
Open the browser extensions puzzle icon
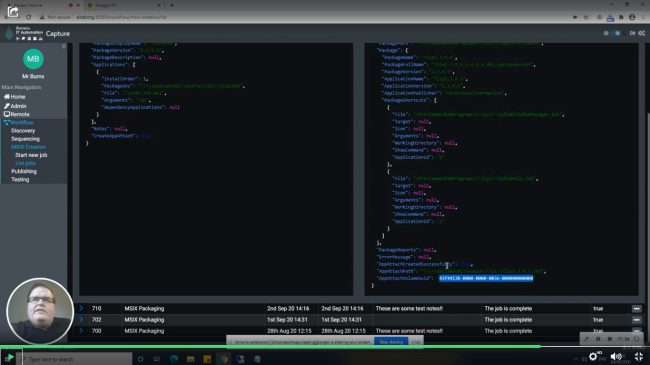point(621,17)
